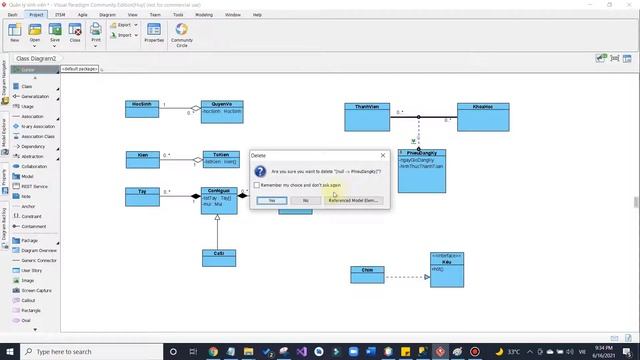
Task: Click the default package field
Action: click(80, 69)
